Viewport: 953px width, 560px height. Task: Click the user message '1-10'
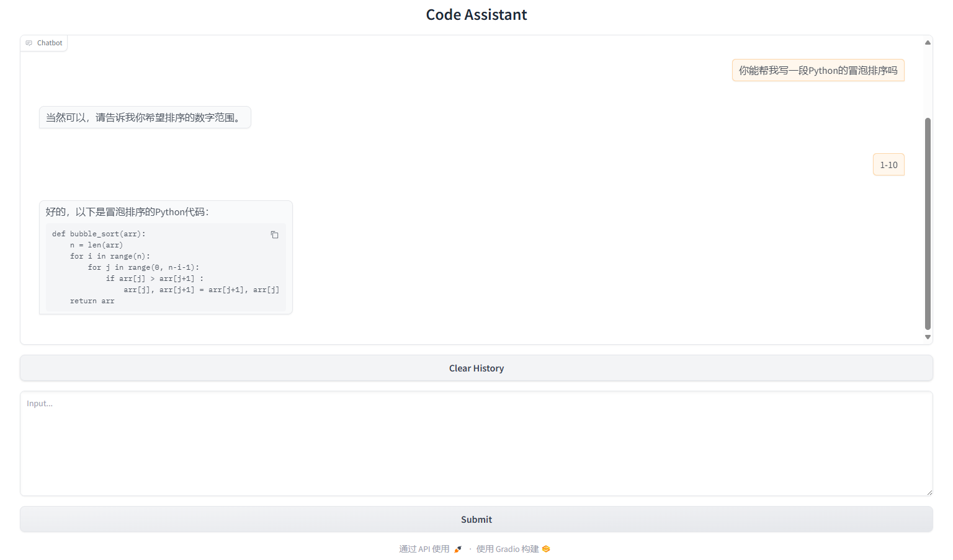pyautogui.click(x=888, y=165)
